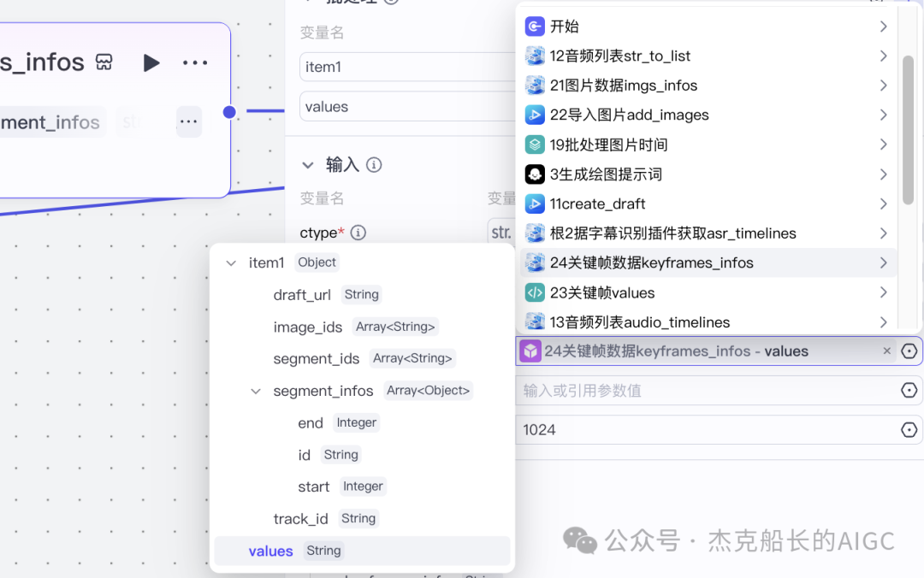Click the hexagon icon beside keyframes_infos reference
Image resolution: width=924 pixels, height=578 pixels.
click(x=909, y=351)
